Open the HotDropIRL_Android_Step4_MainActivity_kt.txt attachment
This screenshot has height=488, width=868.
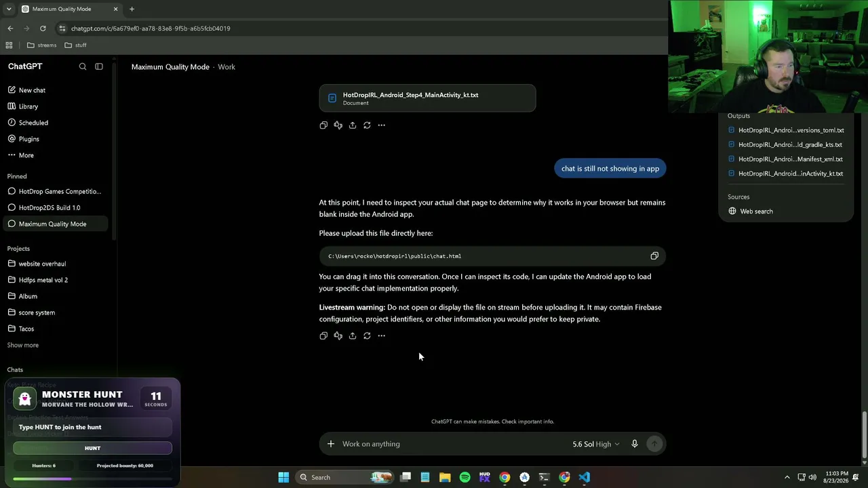click(x=427, y=98)
